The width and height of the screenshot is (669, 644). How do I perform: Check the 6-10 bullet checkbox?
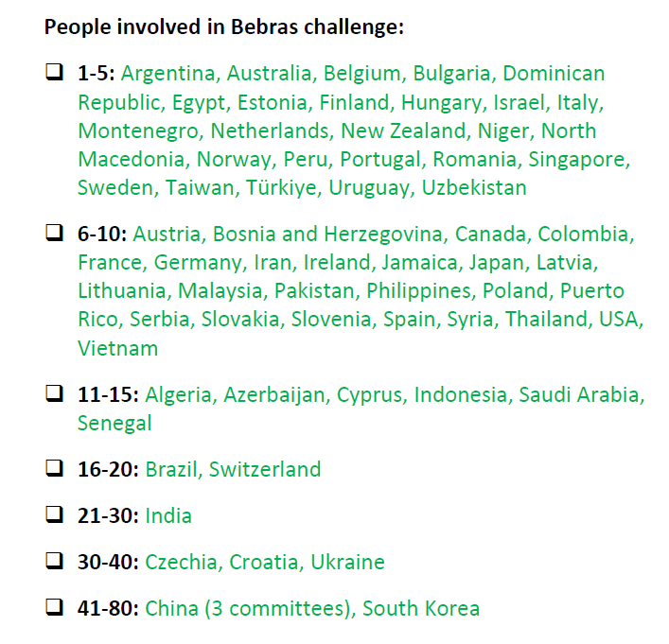55,233
